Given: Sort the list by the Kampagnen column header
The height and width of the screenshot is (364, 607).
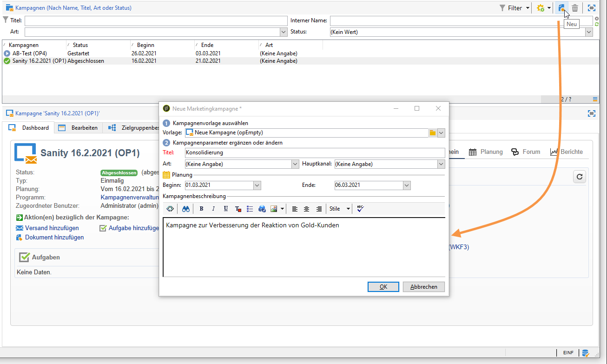Looking at the screenshot, I should (x=34, y=45).
